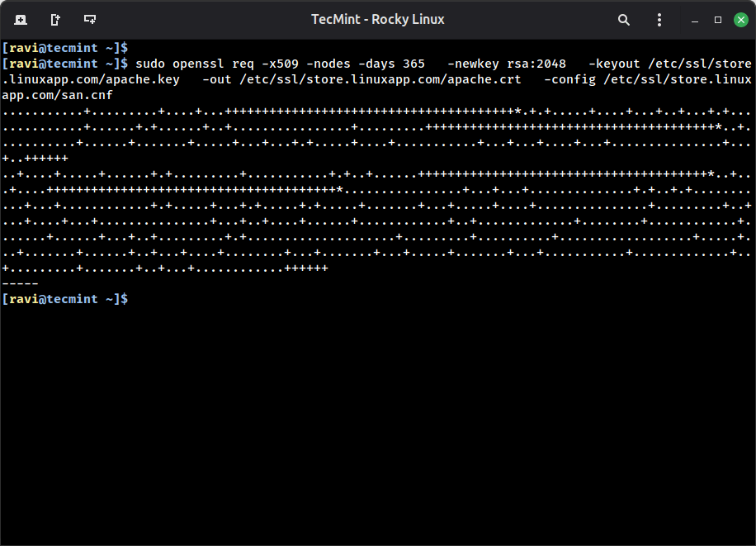Maximize the terminal window

(718, 20)
